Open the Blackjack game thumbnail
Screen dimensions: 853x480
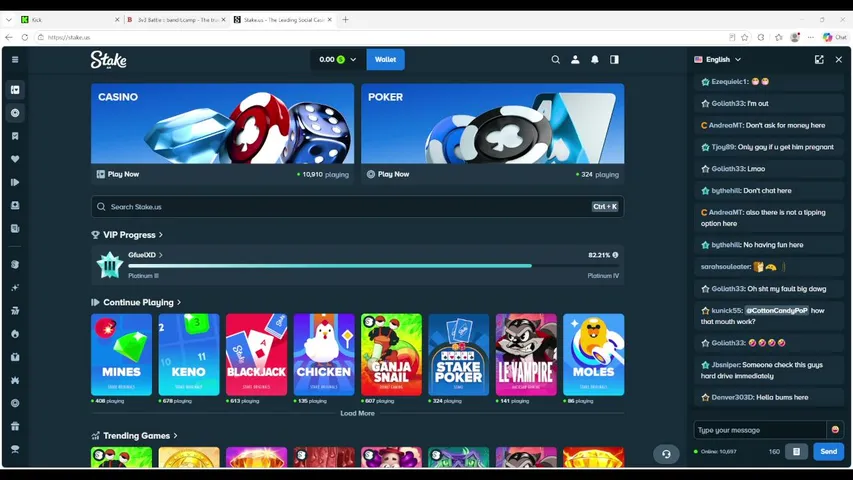pyautogui.click(x=256, y=354)
